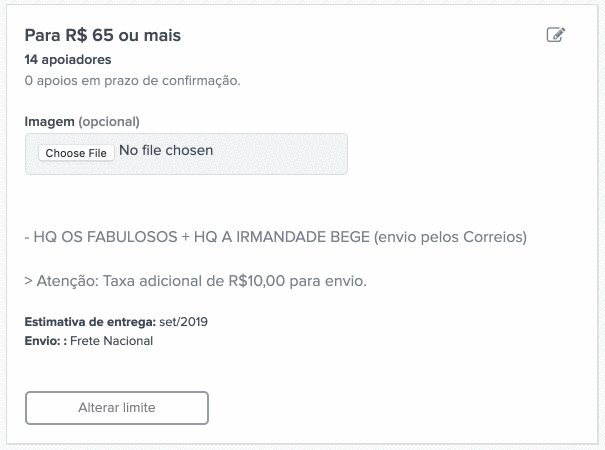This screenshot has height=450, width=605.
Task: Click the 'Frete Nacional' shipping value
Action: click(112, 341)
